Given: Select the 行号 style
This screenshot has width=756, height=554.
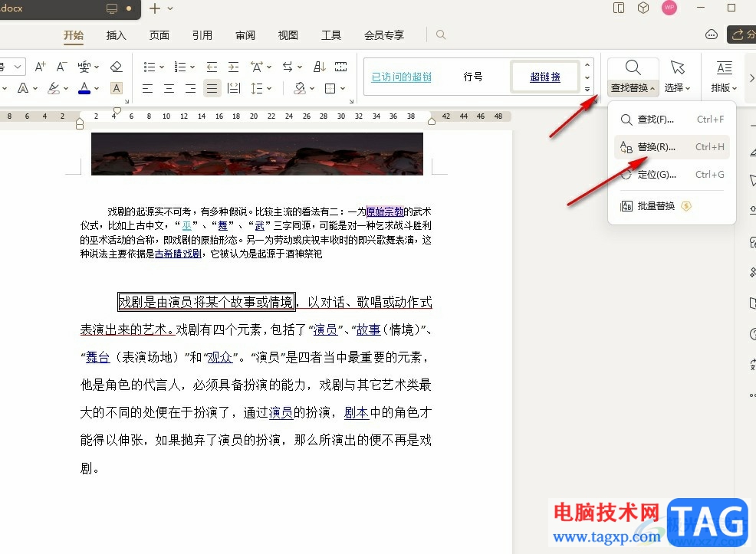Looking at the screenshot, I should 473,77.
